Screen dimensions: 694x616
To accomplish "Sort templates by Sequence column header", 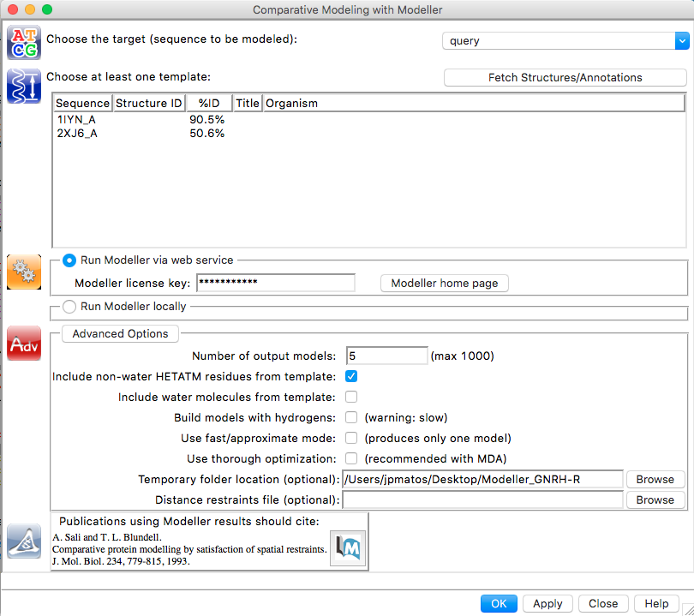I will pyautogui.click(x=83, y=103).
